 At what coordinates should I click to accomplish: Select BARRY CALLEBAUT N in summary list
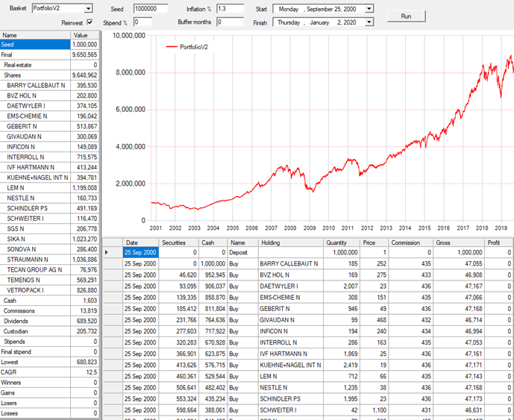click(x=49, y=85)
